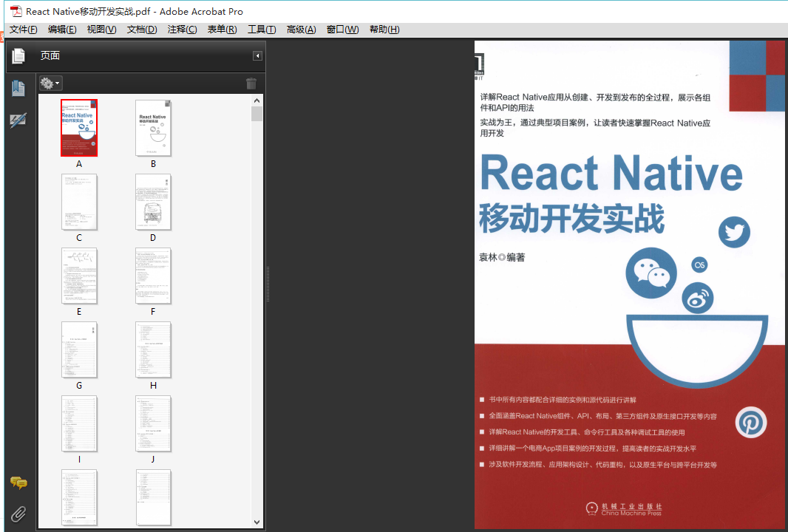The image size is (788, 532).
Task: Open the gear options dropdown in Pages panel
Action: point(50,83)
